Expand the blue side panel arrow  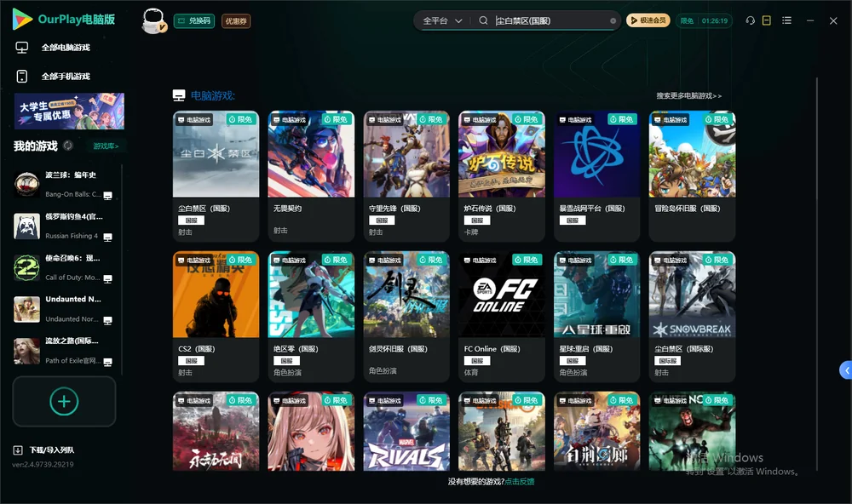846,370
